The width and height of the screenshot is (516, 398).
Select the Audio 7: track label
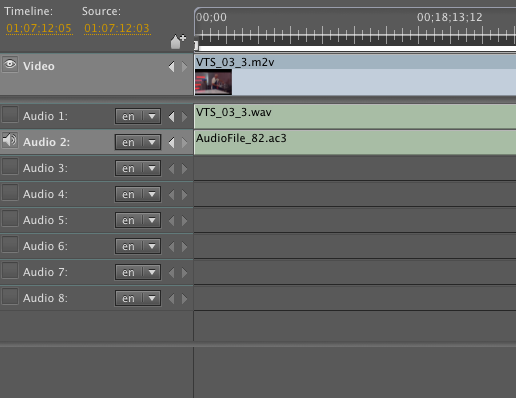(x=45, y=272)
